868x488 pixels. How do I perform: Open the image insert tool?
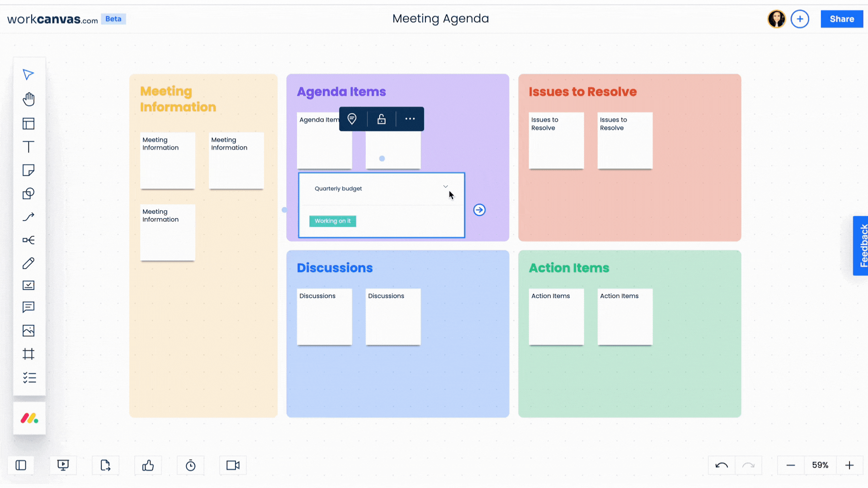[x=28, y=331]
